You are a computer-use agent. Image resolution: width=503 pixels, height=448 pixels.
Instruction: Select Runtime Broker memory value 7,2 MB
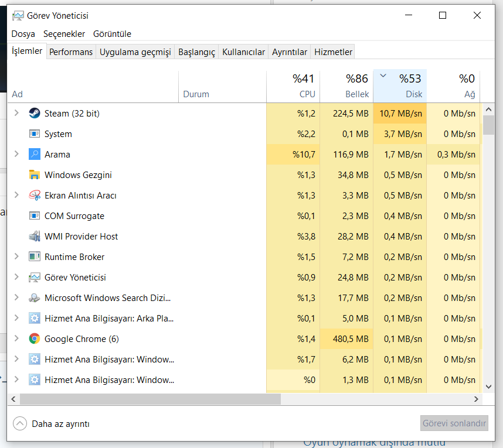(x=346, y=257)
